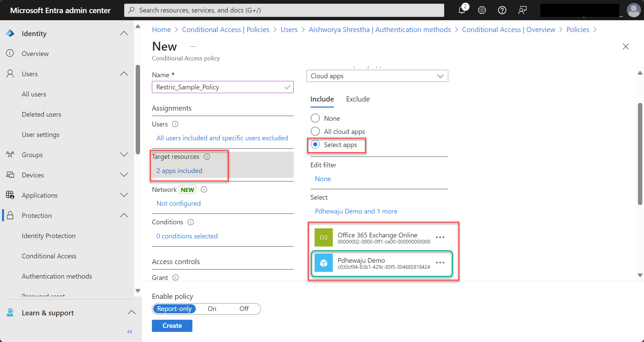The width and height of the screenshot is (644, 342).
Task: Open the help question mark icon
Action: click(x=502, y=10)
